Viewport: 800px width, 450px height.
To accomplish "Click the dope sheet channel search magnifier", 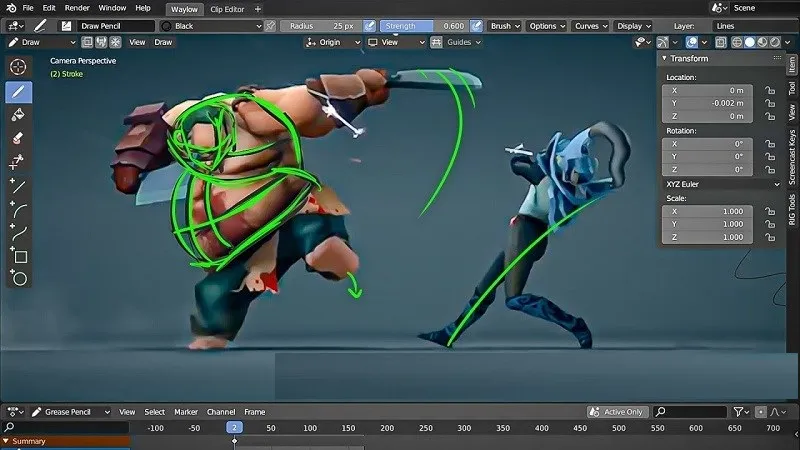I will (x=9, y=428).
